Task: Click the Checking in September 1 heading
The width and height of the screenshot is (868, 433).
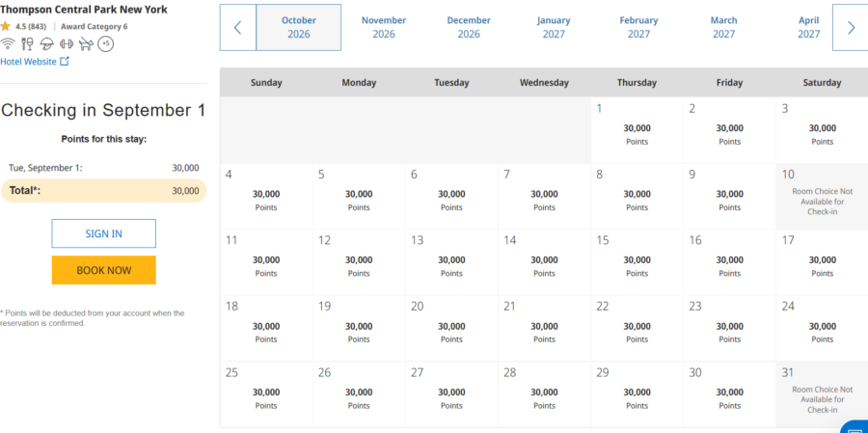Action: [x=103, y=110]
